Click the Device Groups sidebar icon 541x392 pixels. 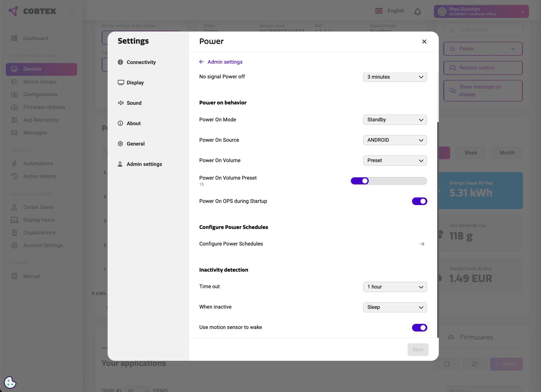tap(14, 82)
